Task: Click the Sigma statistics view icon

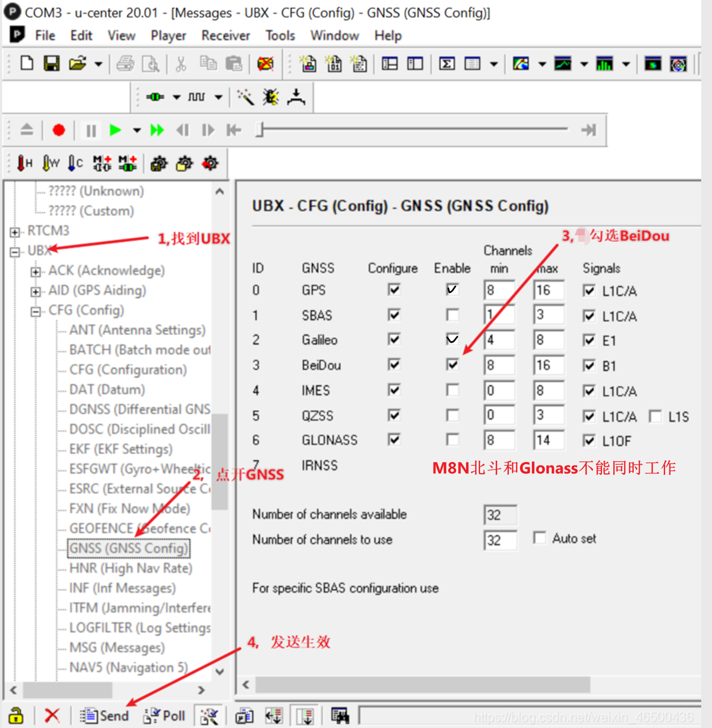Action: 447,64
